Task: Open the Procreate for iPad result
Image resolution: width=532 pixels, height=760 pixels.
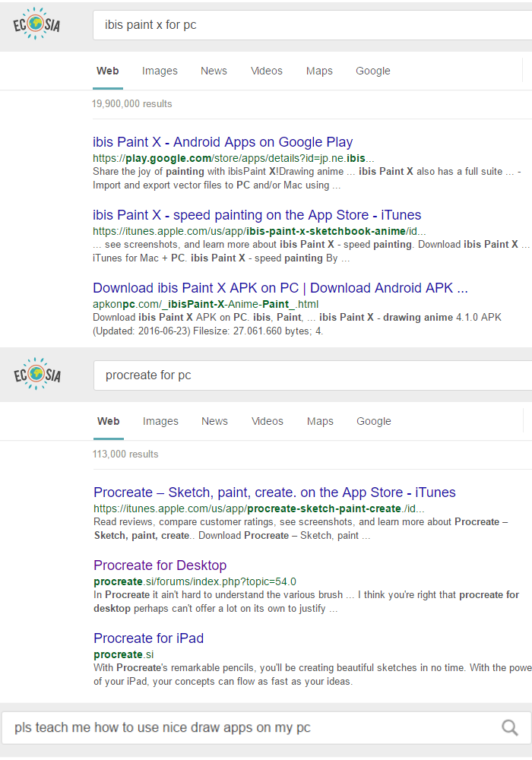Action: tap(148, 638)
